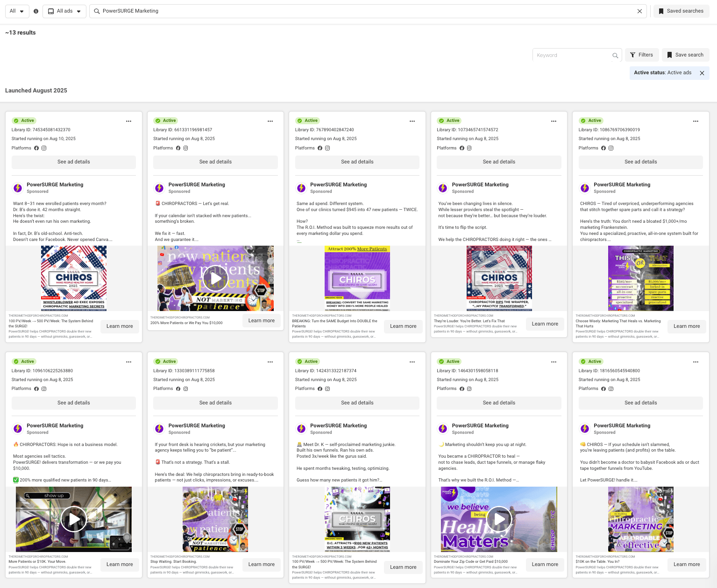Click the Instagram platform icon on ad 767890402847240

coord(327,148)
